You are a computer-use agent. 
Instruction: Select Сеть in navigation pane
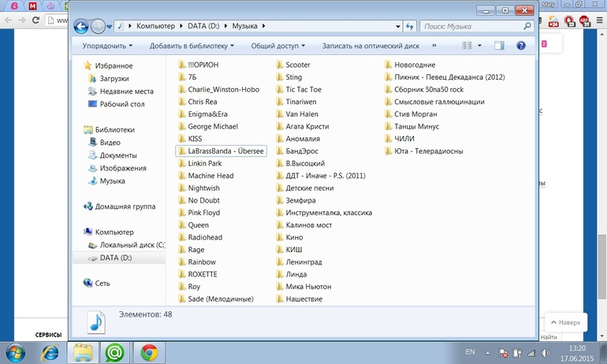[102, 283]
